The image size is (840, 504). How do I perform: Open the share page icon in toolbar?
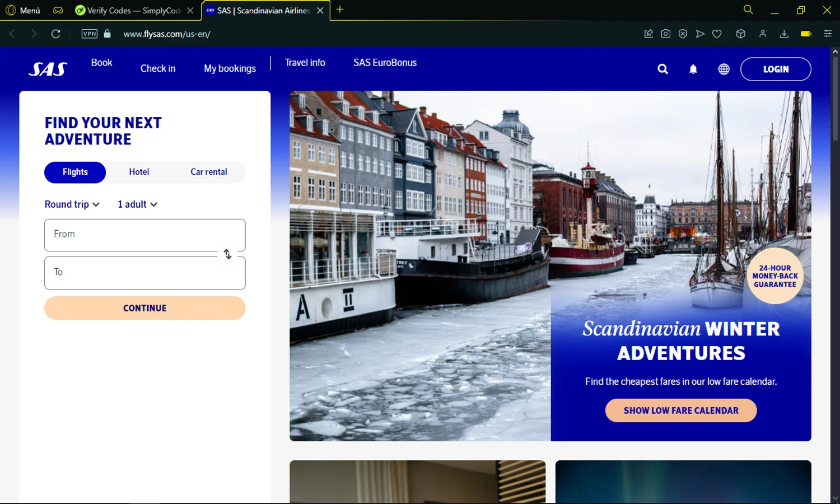coord(648,34)
